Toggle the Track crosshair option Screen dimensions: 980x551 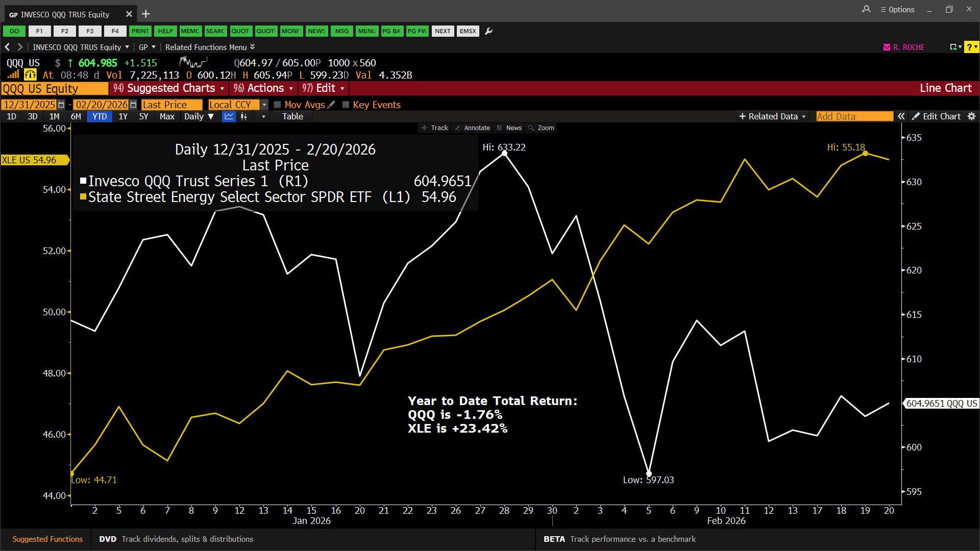[x=434, y=128]
